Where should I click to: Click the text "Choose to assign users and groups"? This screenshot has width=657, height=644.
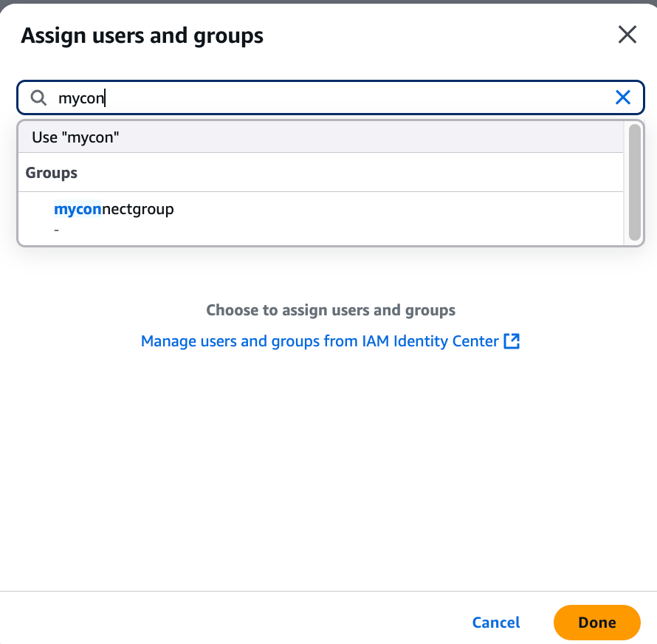(x=331, y=310)
